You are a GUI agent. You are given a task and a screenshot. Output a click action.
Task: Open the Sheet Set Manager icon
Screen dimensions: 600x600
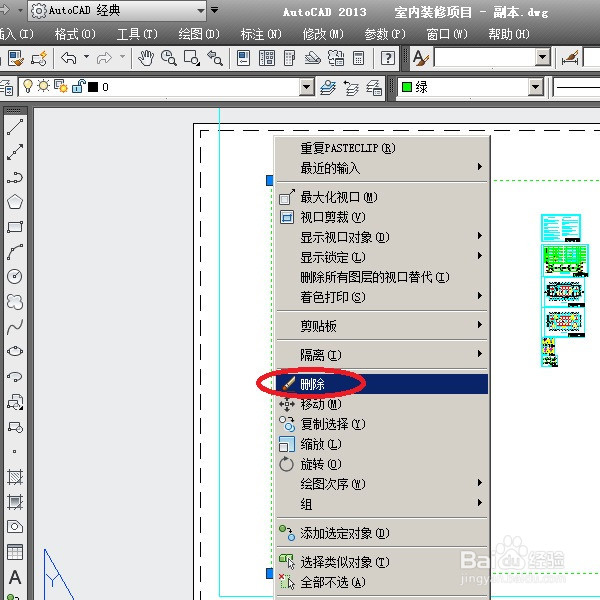pyautogui.click(x=313, y=58)
